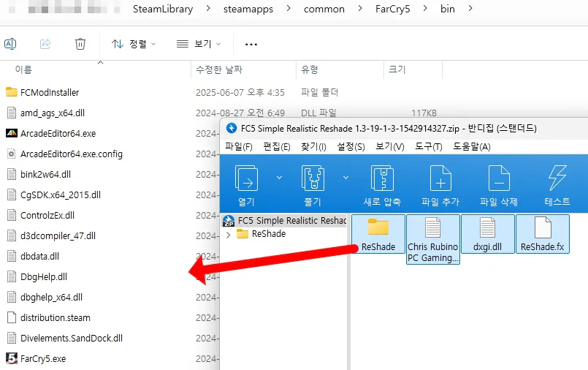Open the Sort (정렬) dropdown

pos(134,44)
